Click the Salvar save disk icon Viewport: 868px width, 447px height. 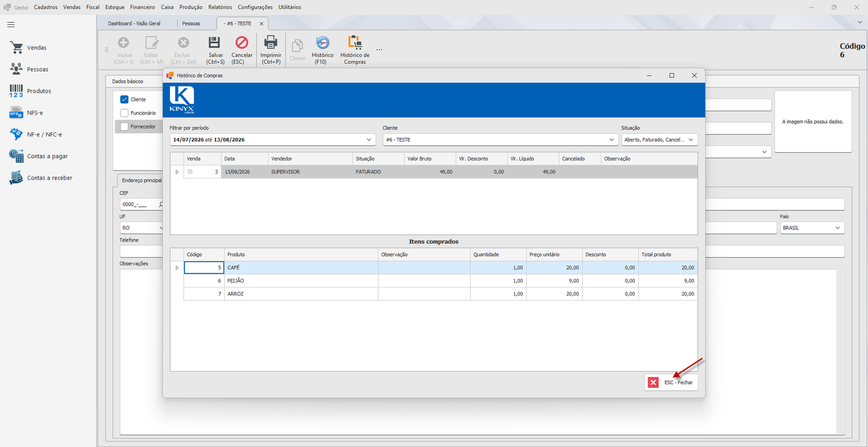tap(215, 43)
